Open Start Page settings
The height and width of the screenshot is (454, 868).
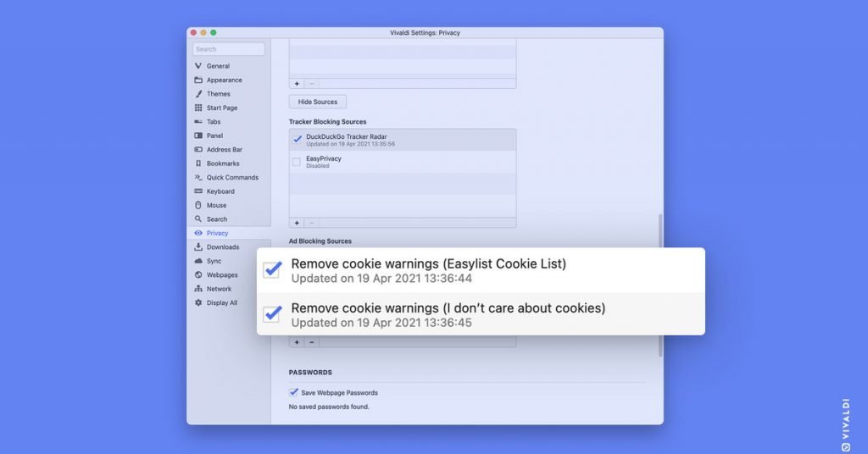pyautogui.click(x=222, y=108)
